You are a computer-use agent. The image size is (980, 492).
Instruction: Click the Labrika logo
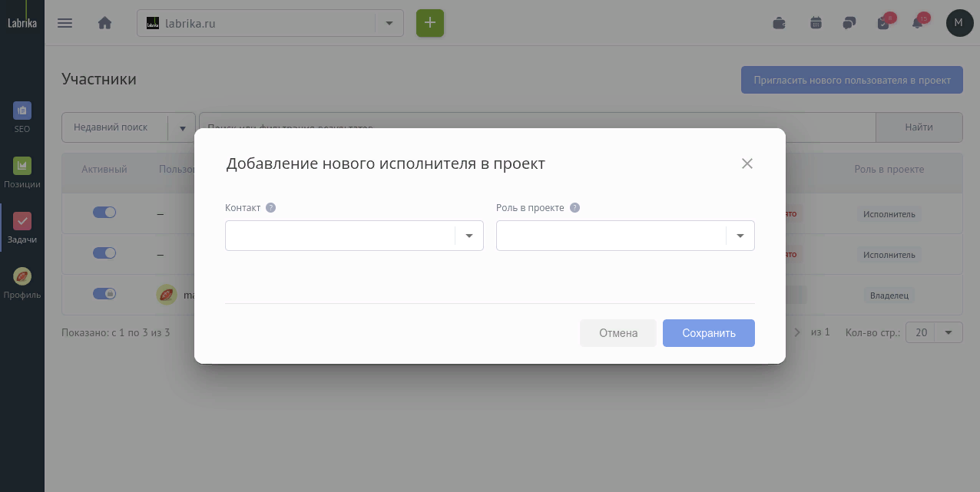tap(22, 23)
